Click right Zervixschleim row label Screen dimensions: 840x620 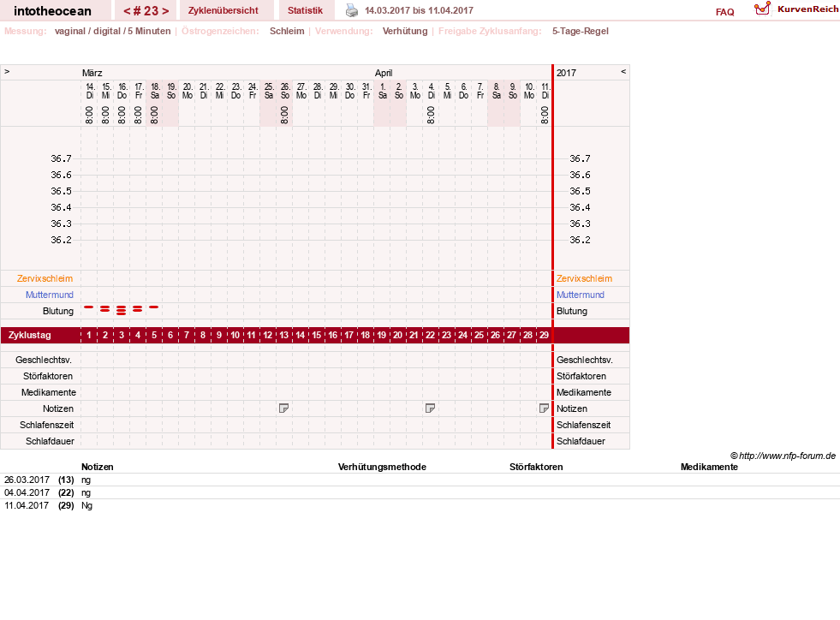584,278
